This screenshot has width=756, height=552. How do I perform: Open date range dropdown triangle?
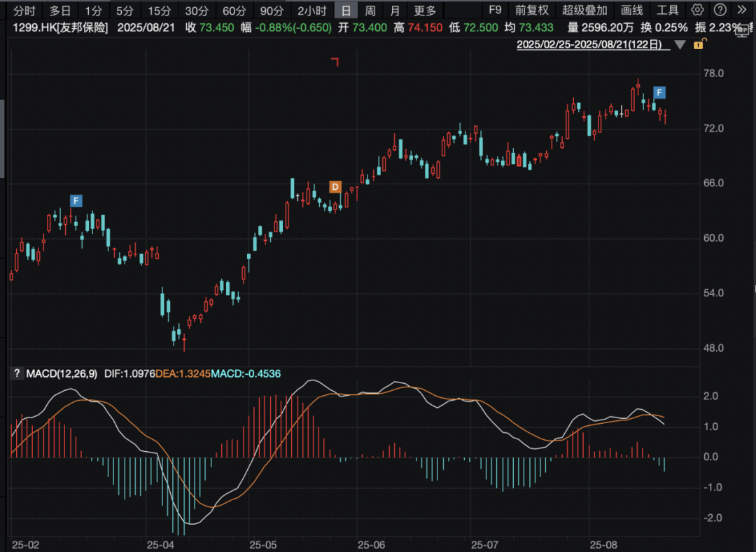pyautogui.click(x=680, y=45)
